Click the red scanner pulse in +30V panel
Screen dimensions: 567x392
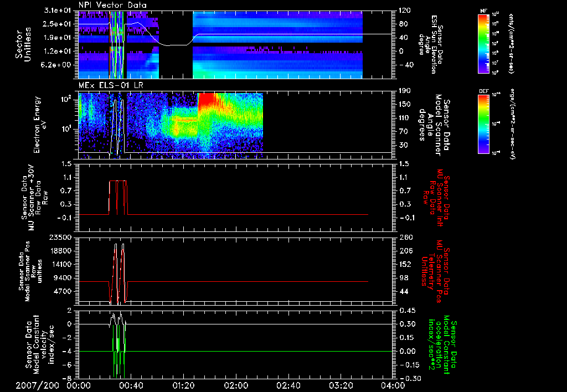(118, 198)
